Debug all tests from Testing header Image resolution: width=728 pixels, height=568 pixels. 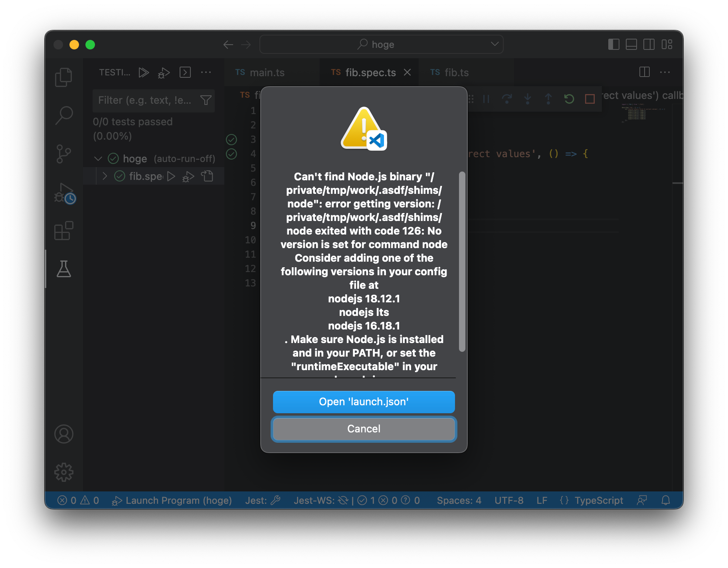(164, 73)
